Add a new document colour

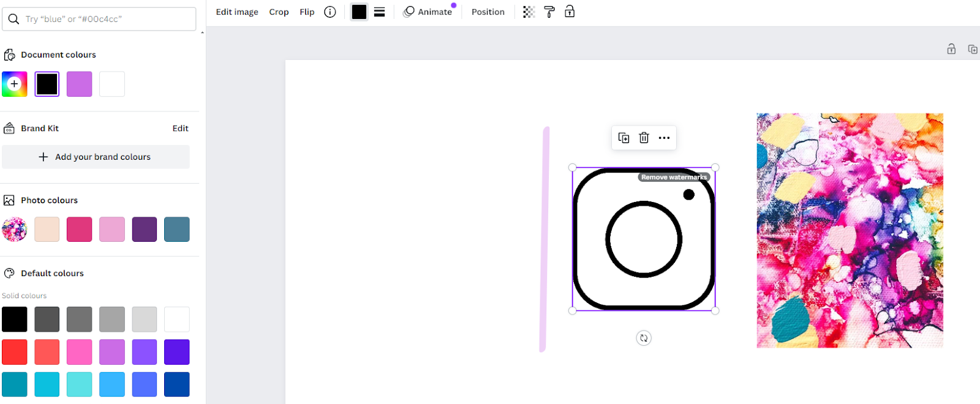[15, 84]
